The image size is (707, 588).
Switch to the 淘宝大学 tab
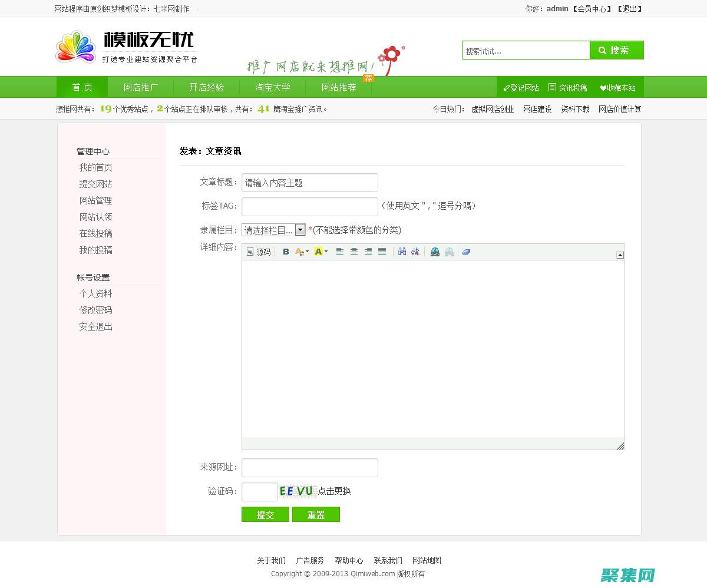point(272,87)
